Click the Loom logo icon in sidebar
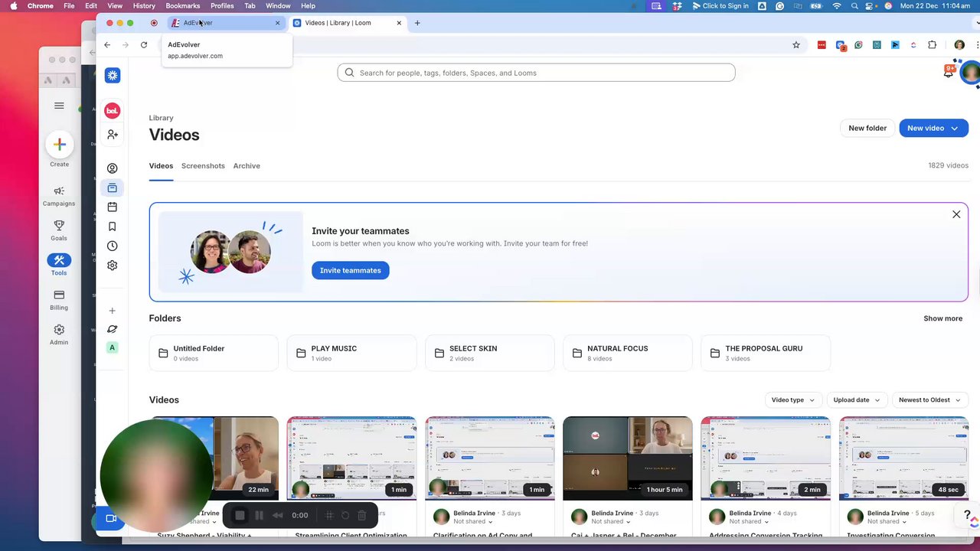 pyautogui.click(x=113, y=75)
